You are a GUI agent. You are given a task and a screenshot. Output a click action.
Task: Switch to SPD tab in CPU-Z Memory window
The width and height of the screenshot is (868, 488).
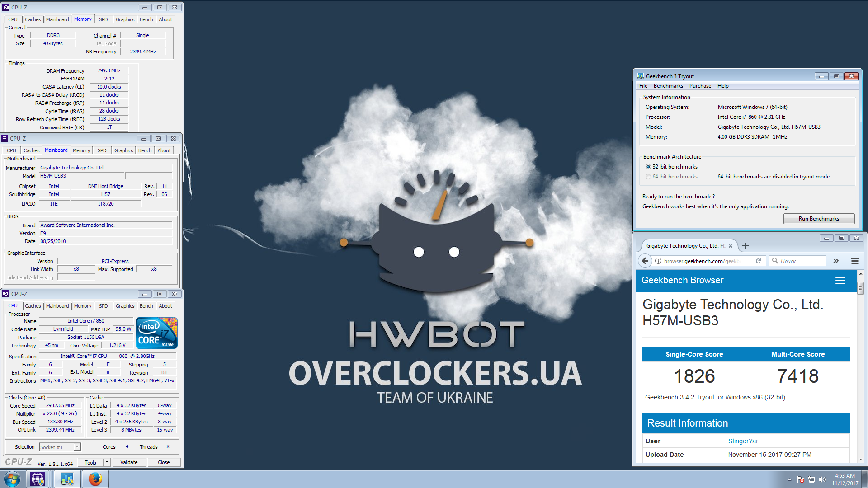[104, 19]
